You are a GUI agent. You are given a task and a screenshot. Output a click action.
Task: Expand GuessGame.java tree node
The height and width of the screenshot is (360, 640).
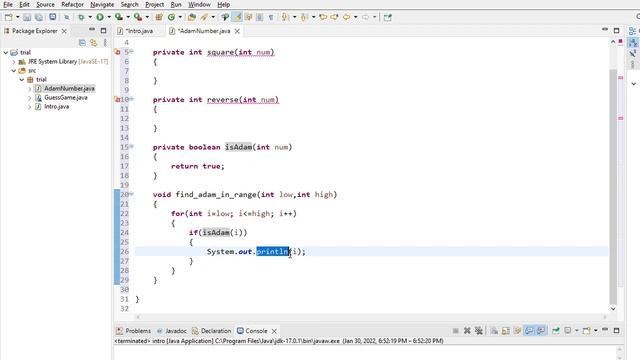tap(29, 98)
